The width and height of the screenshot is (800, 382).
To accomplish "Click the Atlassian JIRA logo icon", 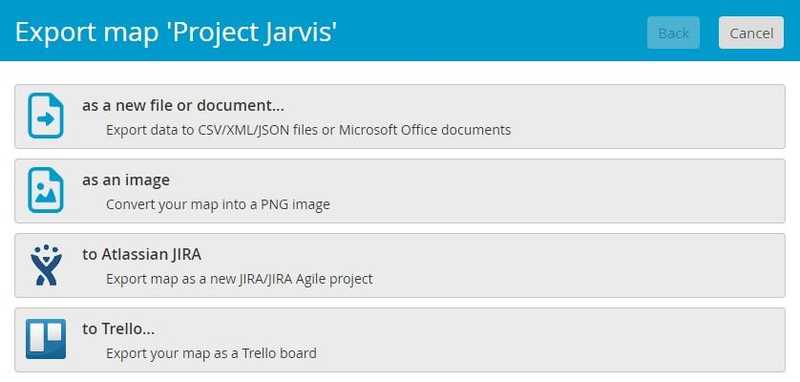I will (x=45, y=265).
